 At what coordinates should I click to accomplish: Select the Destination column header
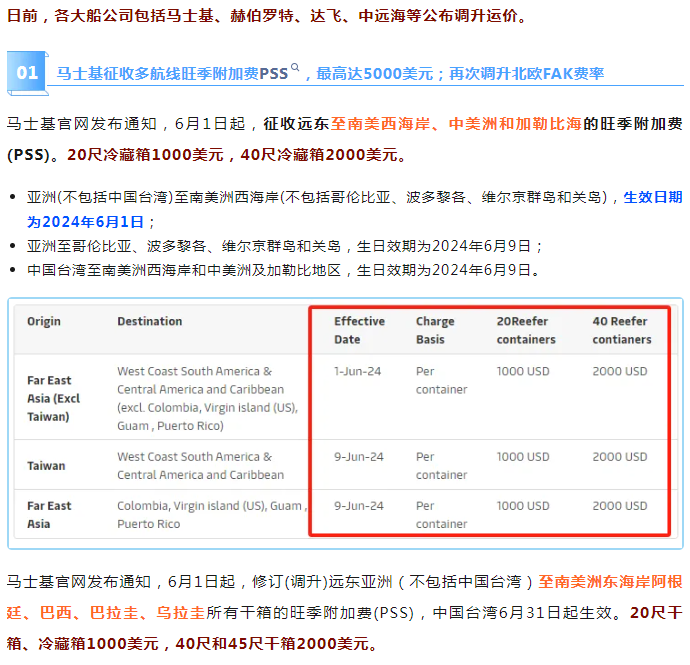tap(150, 321)
